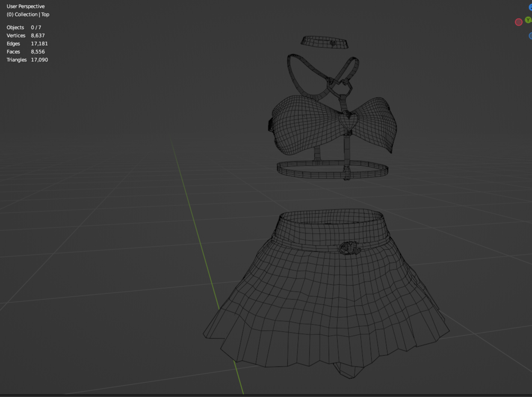Click the Objects '0 / 7' statistic

pyautogui.click(x=36, y=28)
